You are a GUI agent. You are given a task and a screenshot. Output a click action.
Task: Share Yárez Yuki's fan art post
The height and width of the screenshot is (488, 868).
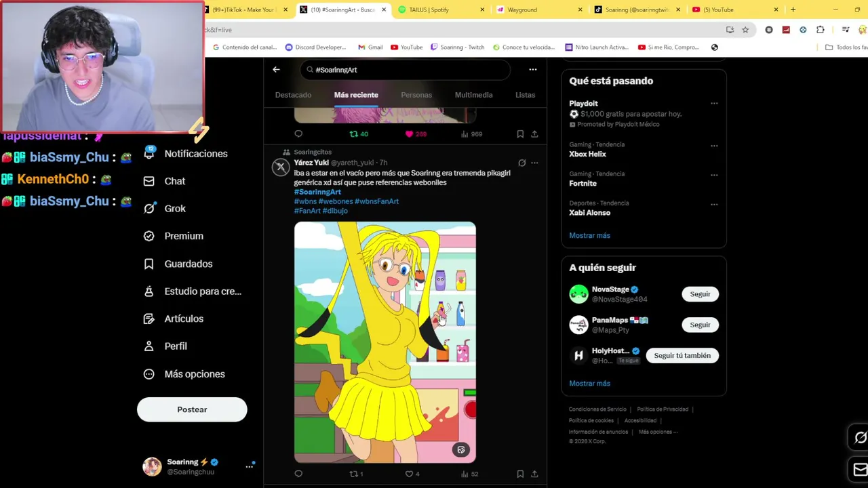[534, 474]
